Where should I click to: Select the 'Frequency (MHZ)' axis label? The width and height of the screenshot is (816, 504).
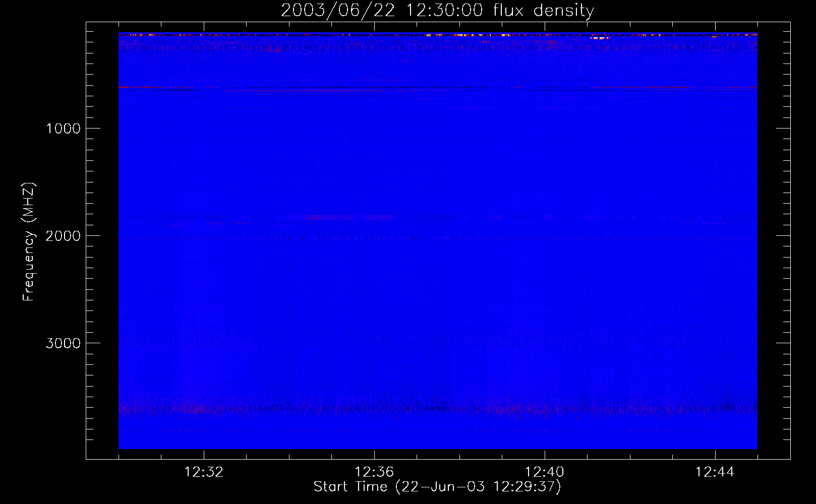tap(29, 242)
